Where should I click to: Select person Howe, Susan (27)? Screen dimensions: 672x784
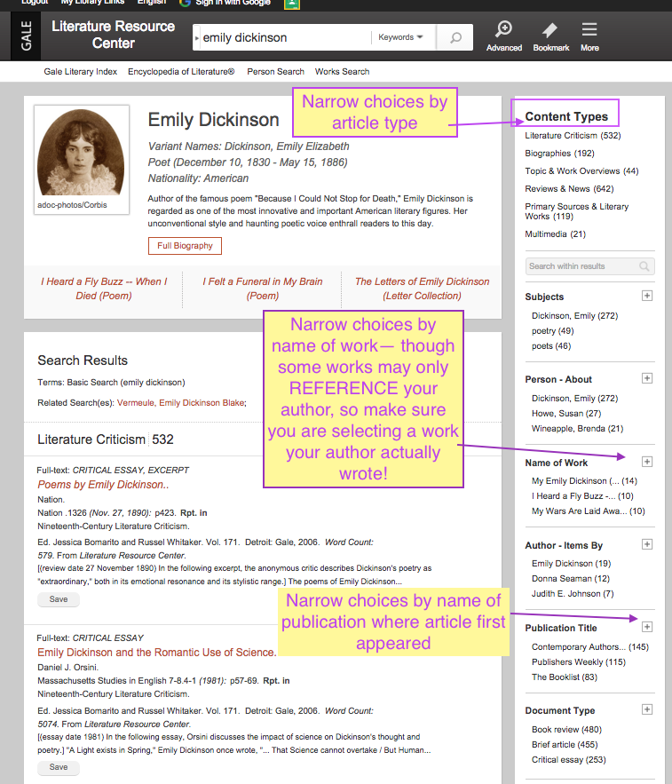566,413
